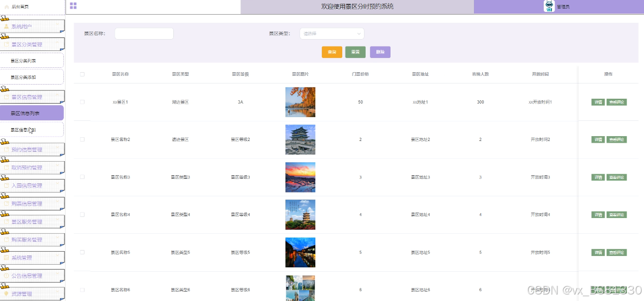644x301 pixels.
Task: Expand the 购票信息管理 menu arrow
Action: point(57,202)
